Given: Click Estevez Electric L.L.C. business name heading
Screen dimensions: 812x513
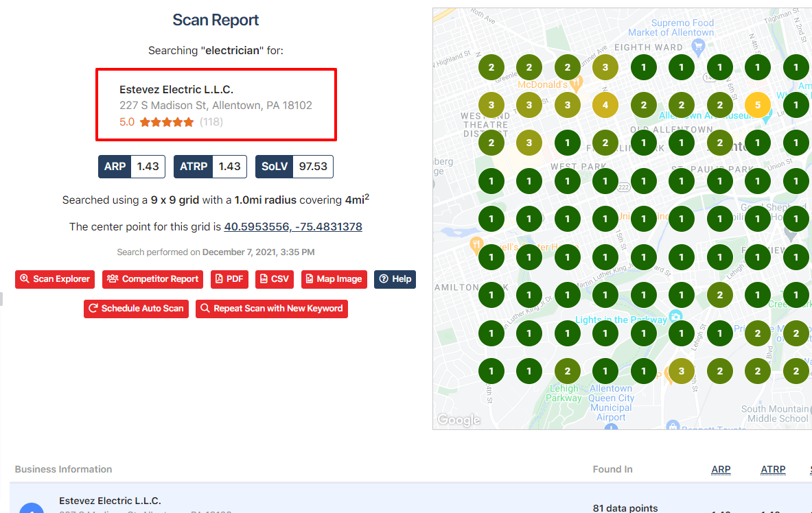Looking at the screenshot, I should pos(176,90).
